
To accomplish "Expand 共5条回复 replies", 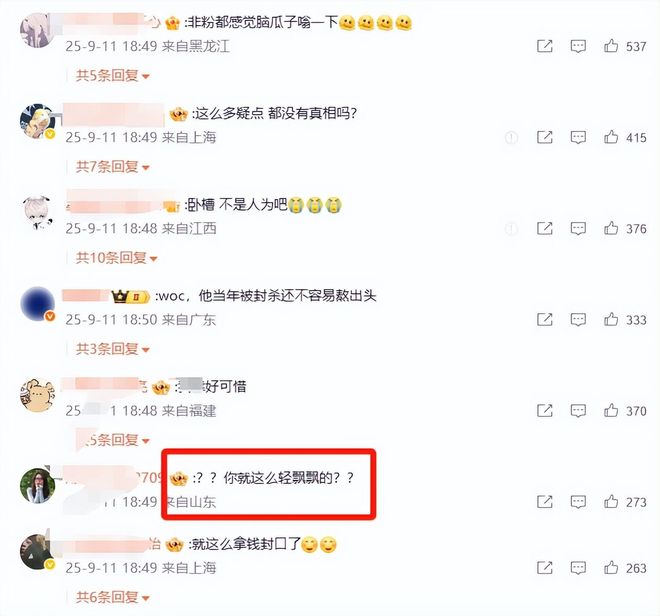I will (x=113, y=76).
